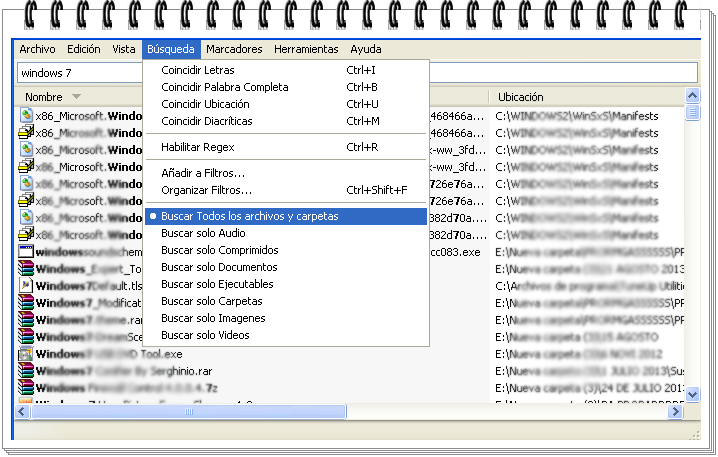Screen dimensions: 718x457
Task: Click the vertical scrollbar up arrow
Action: coord(692,96)
